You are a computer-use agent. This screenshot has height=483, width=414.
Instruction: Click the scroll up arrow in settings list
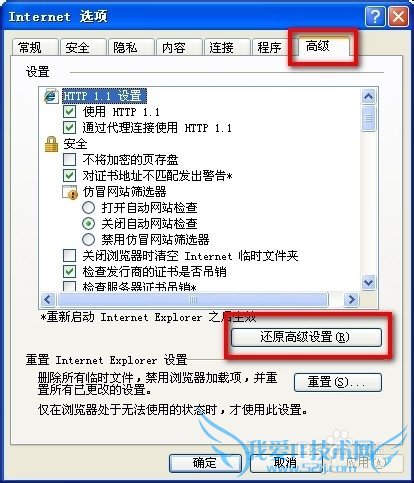click(x=369, y=97)
